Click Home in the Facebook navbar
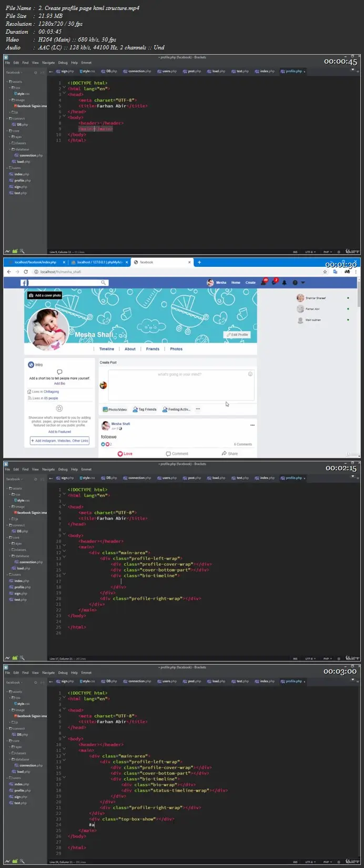The width and height of the screenshot is (364, 868). [x=236, y=283]
